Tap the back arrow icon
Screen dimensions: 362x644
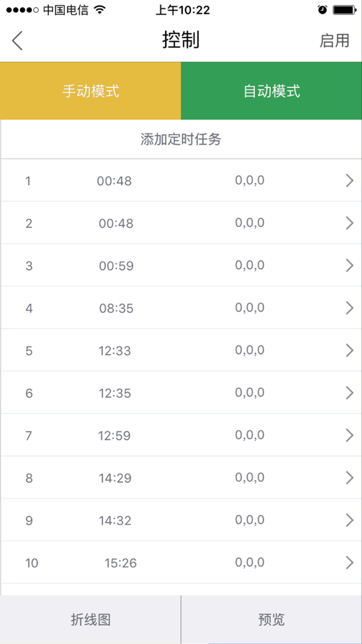coord(17,40)
